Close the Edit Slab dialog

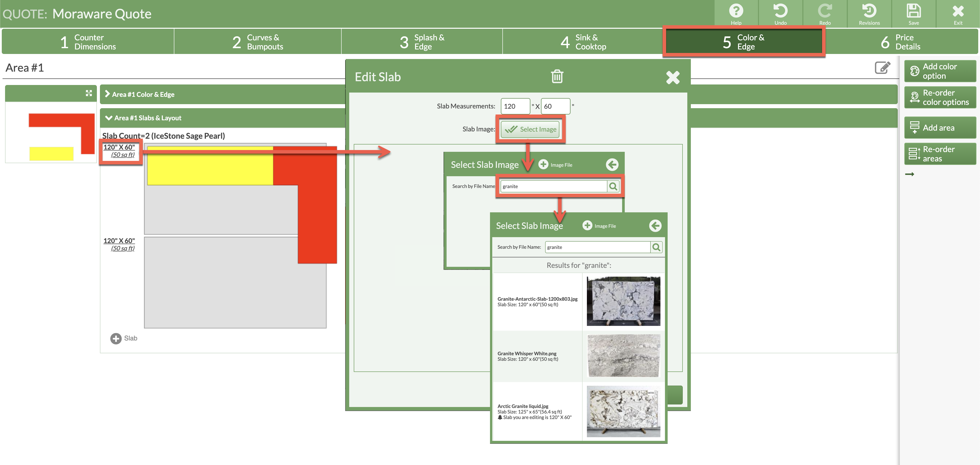tap(673, 78)
